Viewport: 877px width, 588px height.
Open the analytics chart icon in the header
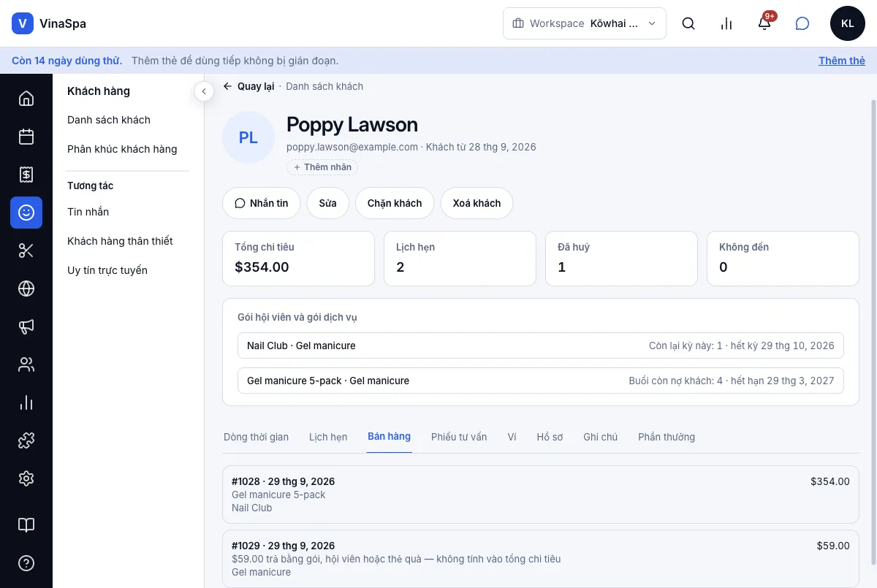[726, 23]
